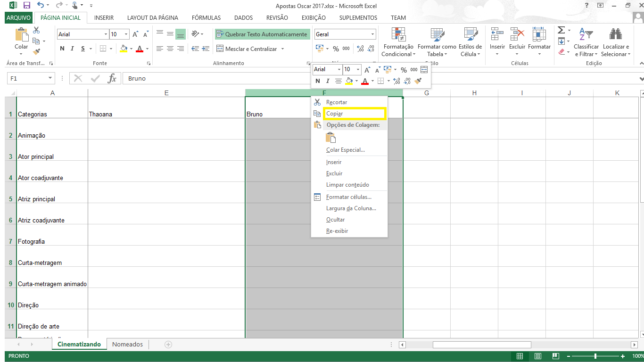Click the Colar paste button
The height and width of the screenshot is (362, 644).
click(x=21, y=40)
